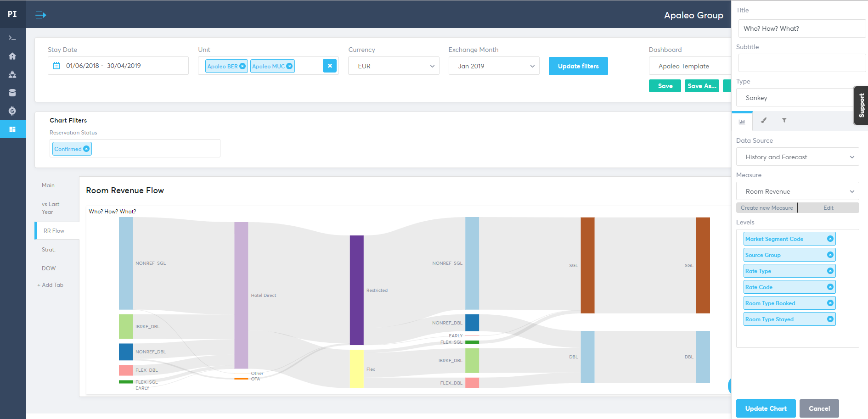Remove the Confirmed reservation status tag
This screenshot has width=868, height=419.
(x=86, y=149)
